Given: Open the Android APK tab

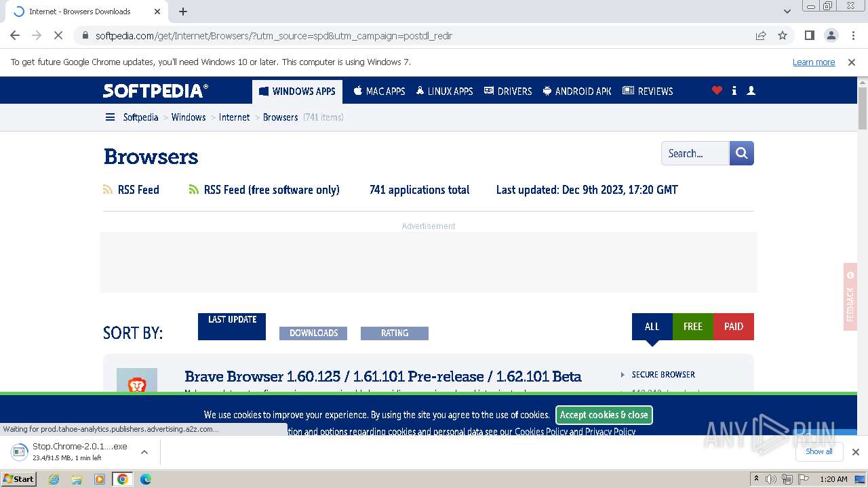Looking at the screenshot, I should tap(577, 91).
